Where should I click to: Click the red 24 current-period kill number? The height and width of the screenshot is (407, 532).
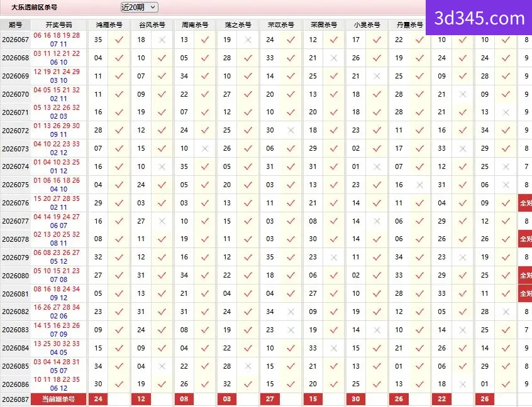[x=98, y=399]
